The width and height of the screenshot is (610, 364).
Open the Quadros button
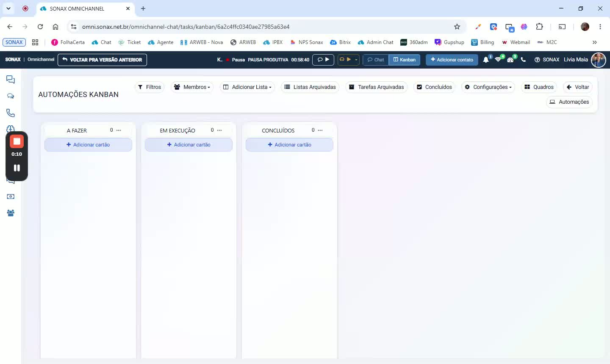(539, 87)
